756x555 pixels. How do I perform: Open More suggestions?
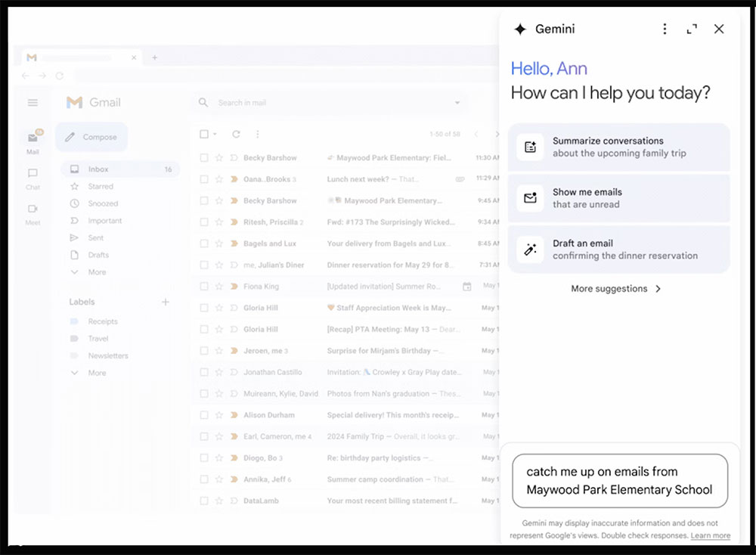point(615,288)
